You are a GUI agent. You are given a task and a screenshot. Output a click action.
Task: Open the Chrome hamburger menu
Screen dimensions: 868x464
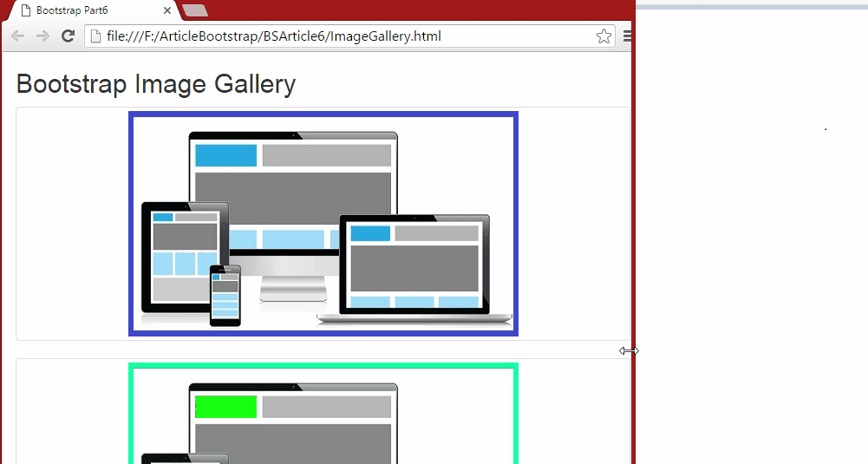click(627, 36)
